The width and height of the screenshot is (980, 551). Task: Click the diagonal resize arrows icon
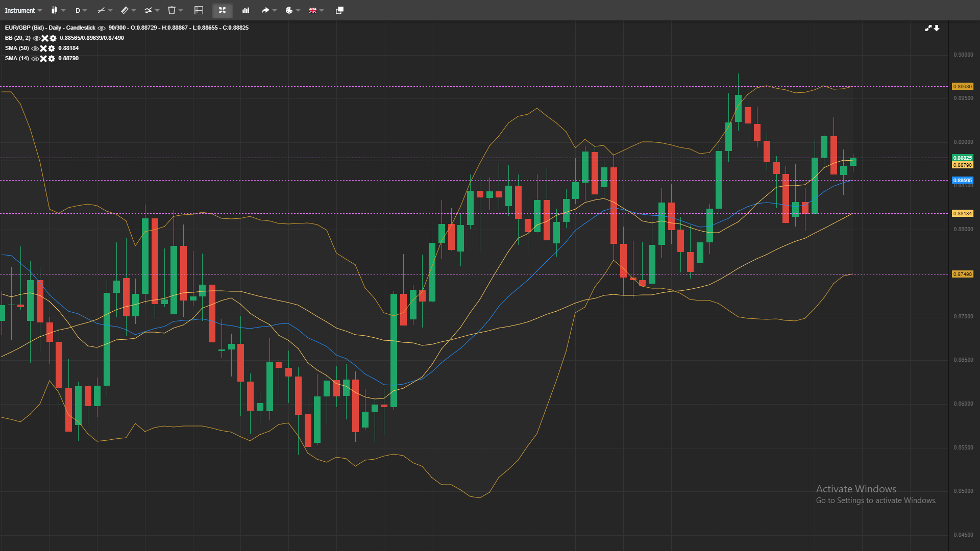(x=928, y=28)
